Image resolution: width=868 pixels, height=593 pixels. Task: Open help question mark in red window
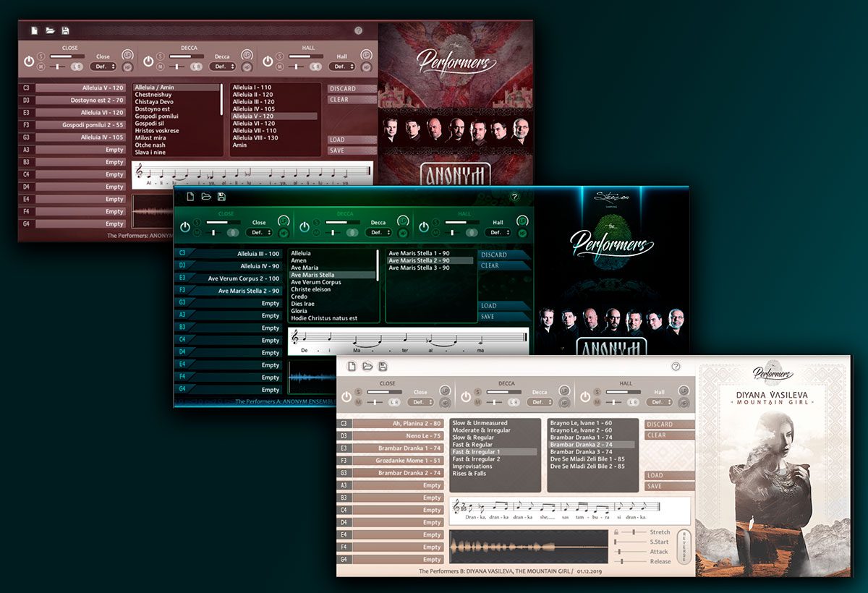(x=358, y=31)
